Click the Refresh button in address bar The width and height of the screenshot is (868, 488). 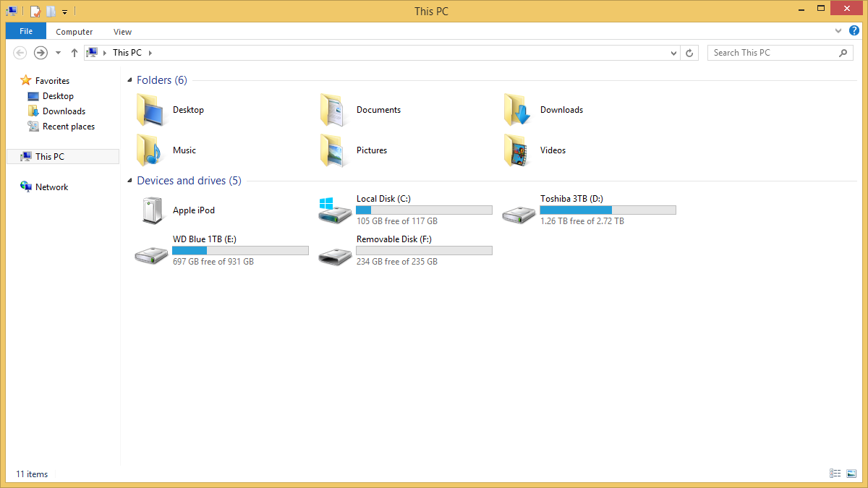point(689,53)
